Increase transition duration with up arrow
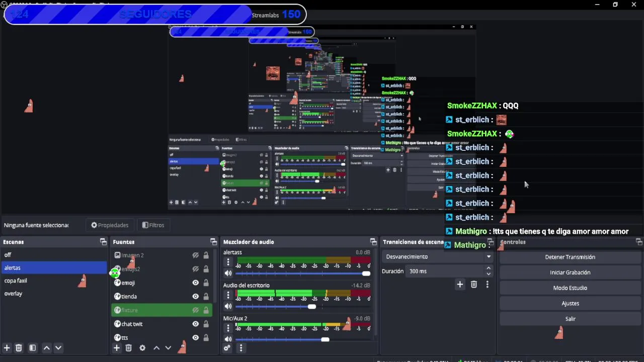The image size is (644, 362). [x=488, y=268]
